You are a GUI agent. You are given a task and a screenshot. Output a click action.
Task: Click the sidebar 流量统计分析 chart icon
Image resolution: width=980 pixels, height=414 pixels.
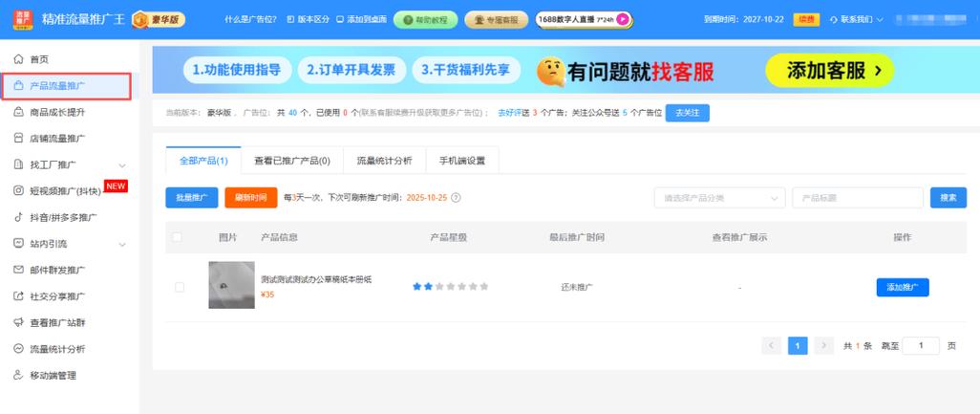(x=19, y=349)
